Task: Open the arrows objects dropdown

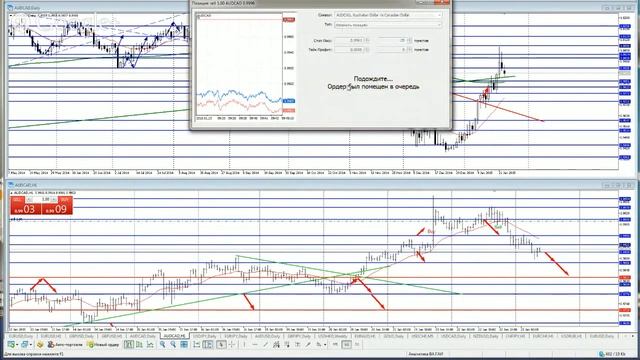Action: [325, 345]
